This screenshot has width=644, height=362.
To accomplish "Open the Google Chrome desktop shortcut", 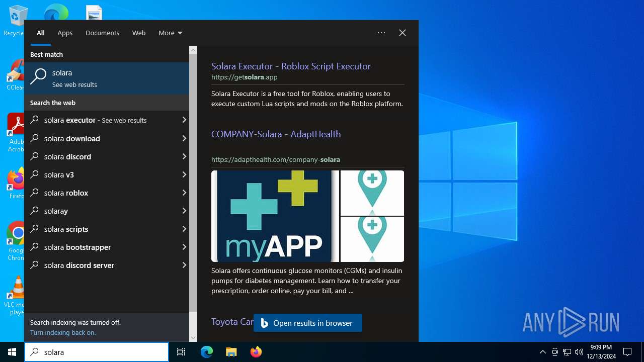I will (16, 241).
